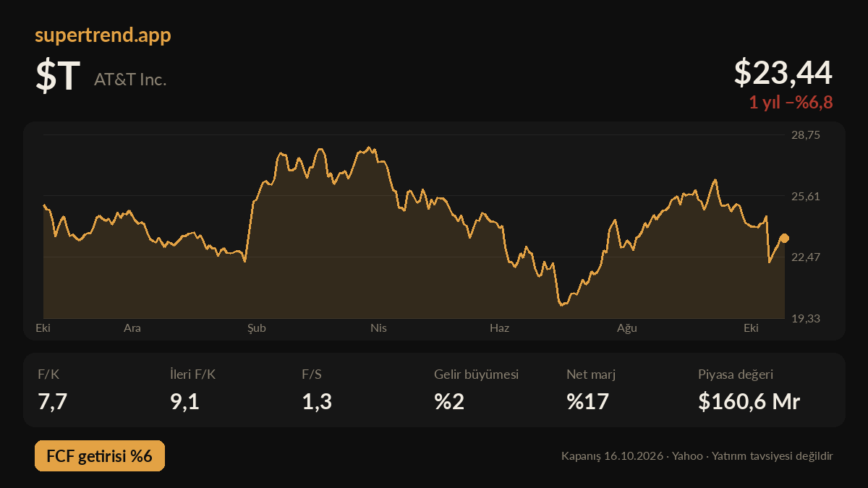
Task: Click the FCF getirisi %6 badge
Action: click(100, 456)
